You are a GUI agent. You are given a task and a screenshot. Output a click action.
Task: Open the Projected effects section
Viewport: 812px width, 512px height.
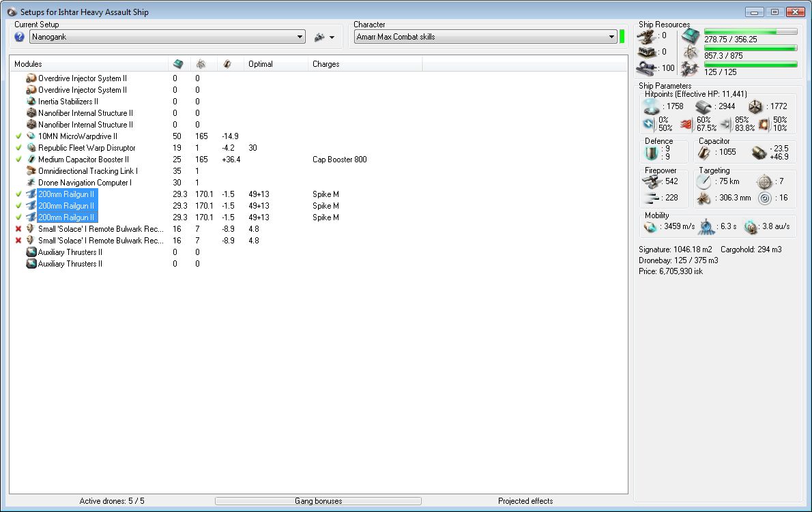tap(525, 500)
